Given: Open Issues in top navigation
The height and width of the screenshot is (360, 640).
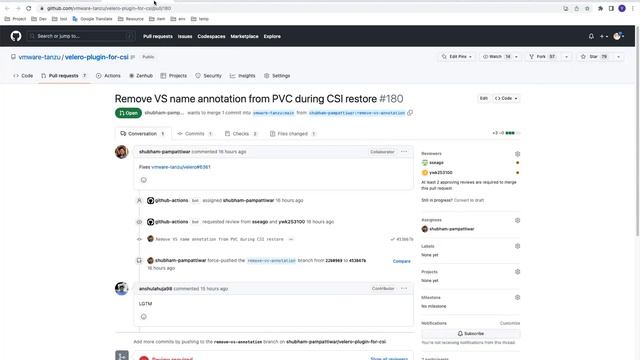Looking at the screenshot, I should pyautogui.click(x=185, y=36).
